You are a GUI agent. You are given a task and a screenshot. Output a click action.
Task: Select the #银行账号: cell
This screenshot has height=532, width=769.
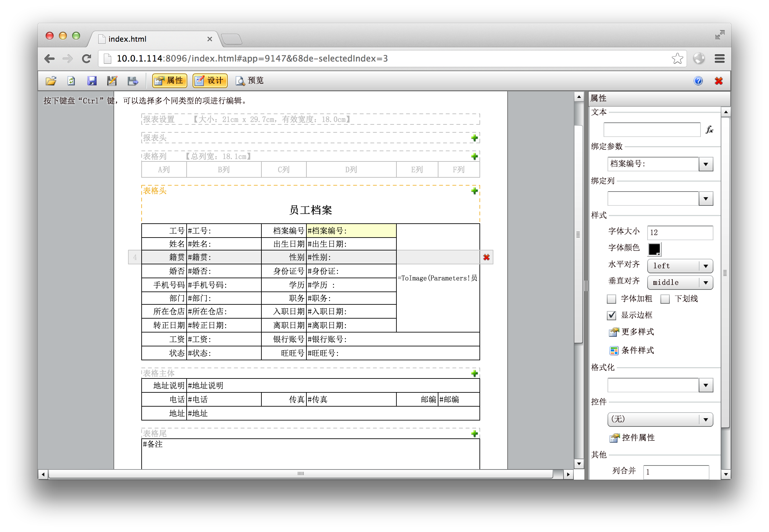(393, 339)
